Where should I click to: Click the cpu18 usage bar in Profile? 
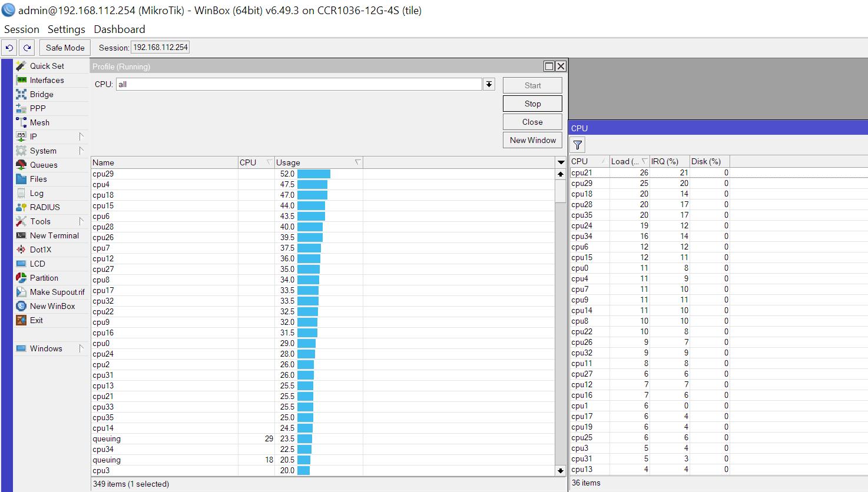click(312, 195)
